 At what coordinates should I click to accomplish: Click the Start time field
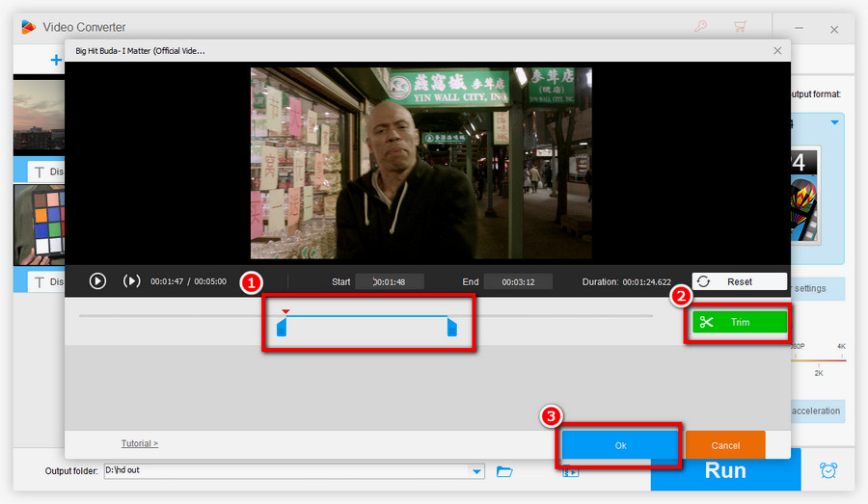pos(390,281)
